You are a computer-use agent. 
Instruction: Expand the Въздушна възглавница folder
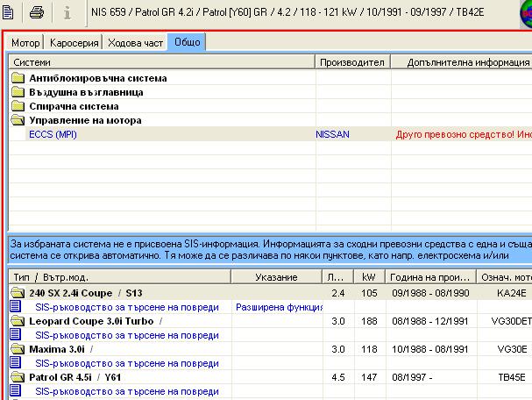point(18,92)
